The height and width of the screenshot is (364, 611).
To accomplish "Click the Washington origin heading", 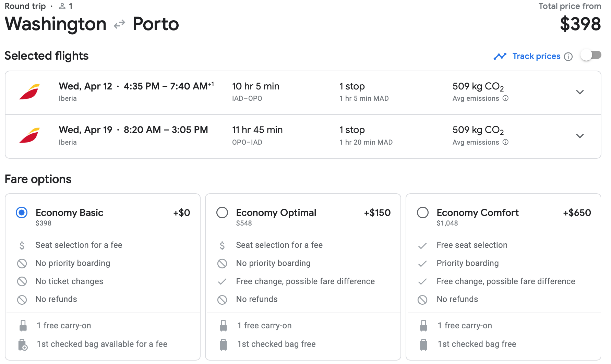I will 56,24.
